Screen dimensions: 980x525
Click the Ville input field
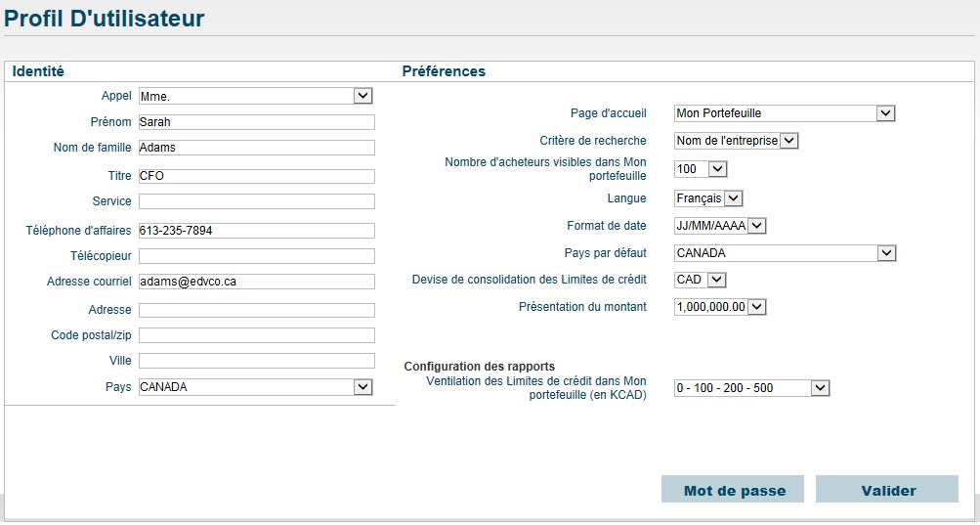pos(257,361)
